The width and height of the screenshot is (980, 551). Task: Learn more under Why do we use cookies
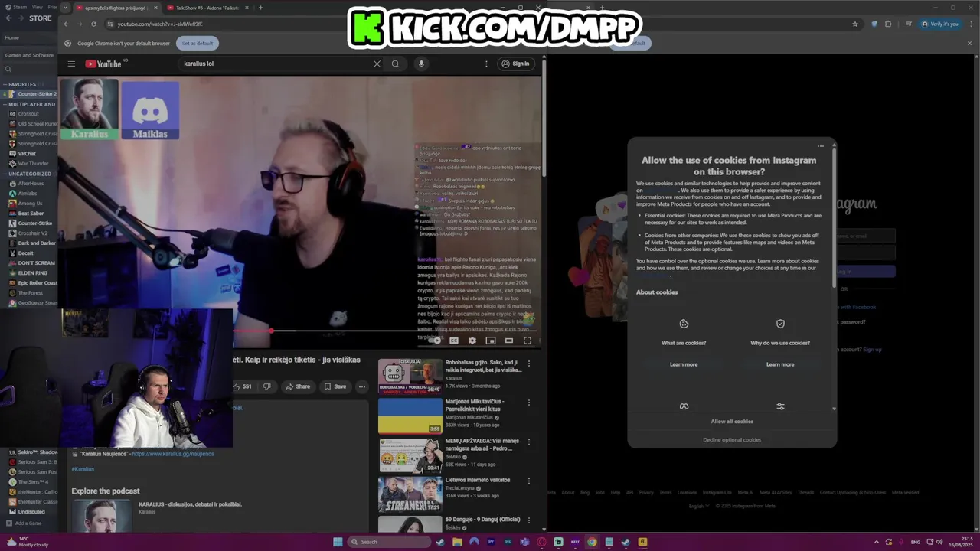pos(780,364)
